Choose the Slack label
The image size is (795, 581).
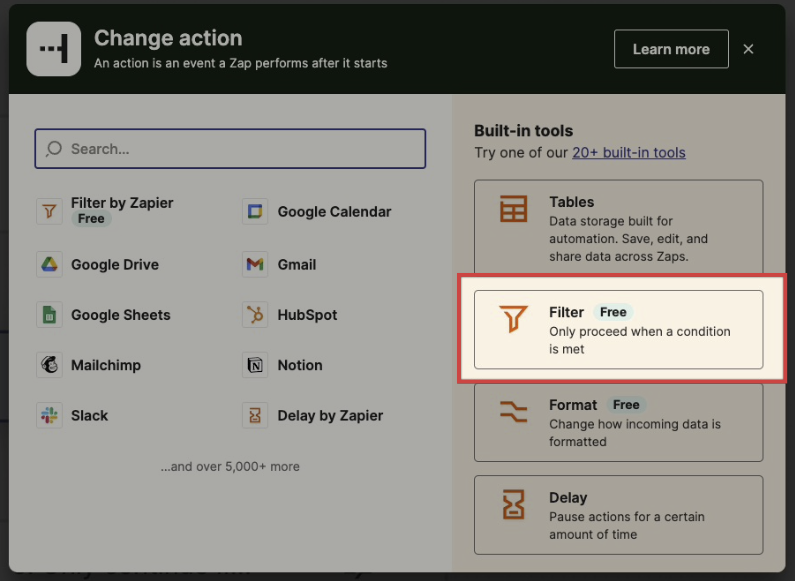[90, 416]
